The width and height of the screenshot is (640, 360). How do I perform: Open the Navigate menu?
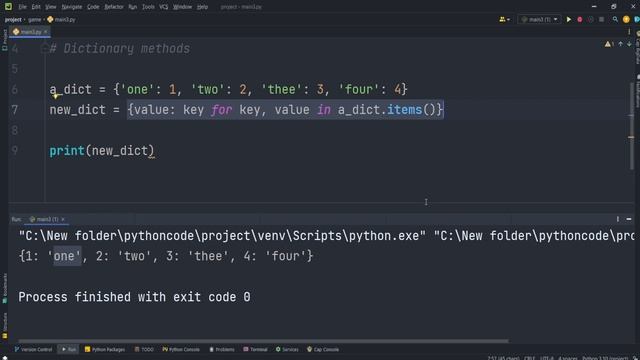click(x=71, y=7)
